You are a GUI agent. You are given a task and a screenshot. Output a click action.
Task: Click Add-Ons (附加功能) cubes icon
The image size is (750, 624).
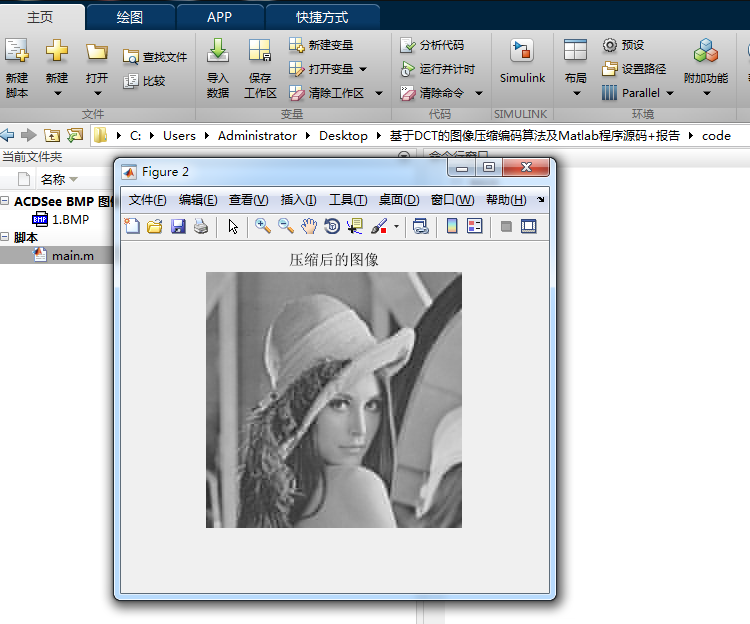pyautogui.click(x=706, y=51)
